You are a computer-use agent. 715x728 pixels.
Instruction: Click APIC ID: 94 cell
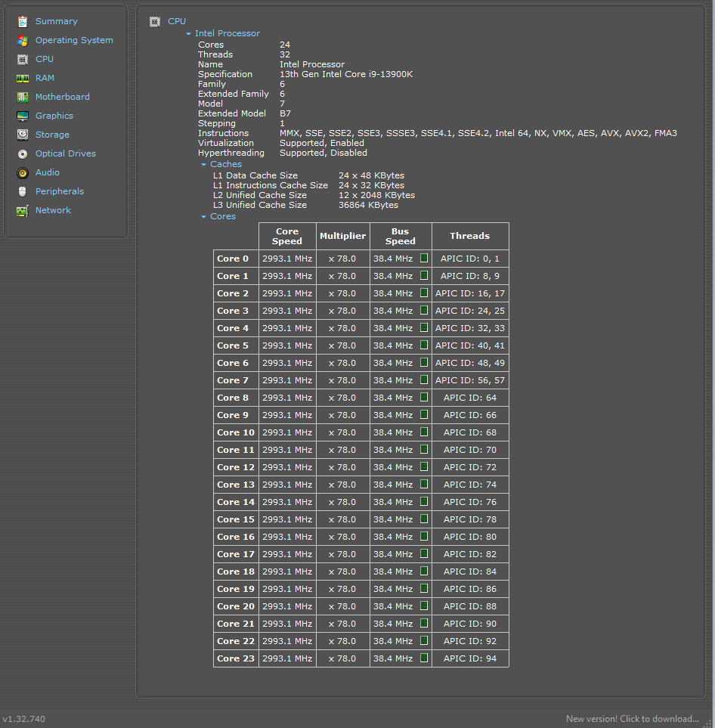[470, 658]
